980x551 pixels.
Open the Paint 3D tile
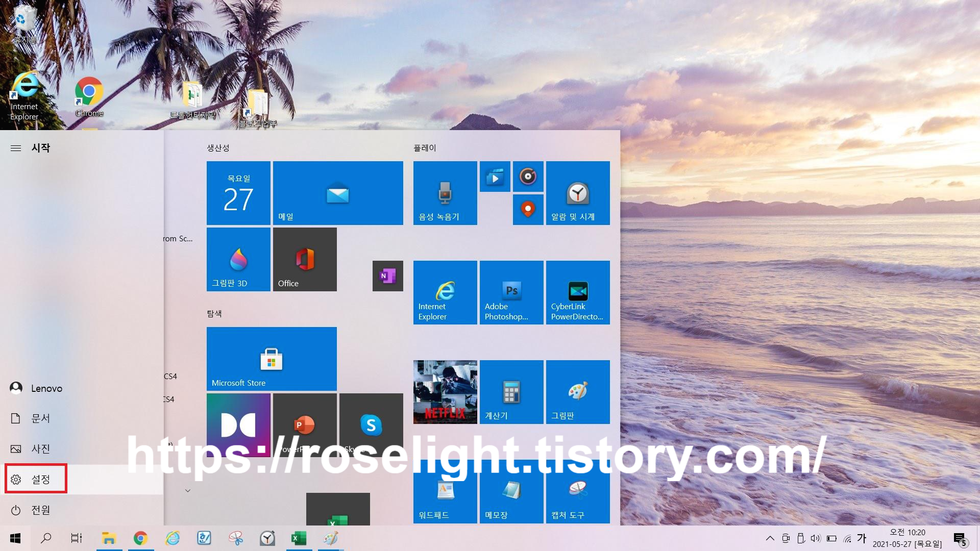(x=238, y=259)
